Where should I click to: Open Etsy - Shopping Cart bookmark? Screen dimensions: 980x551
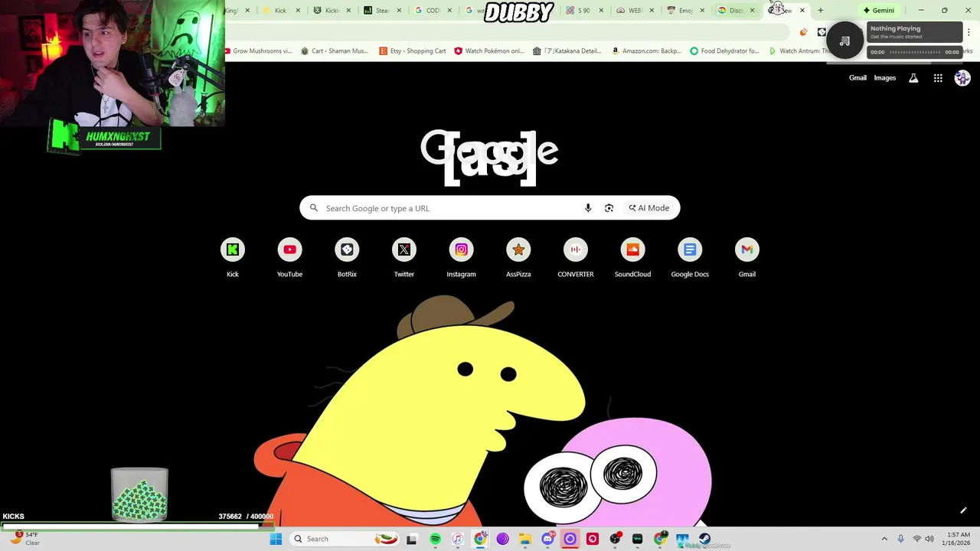tap(413, 51)
